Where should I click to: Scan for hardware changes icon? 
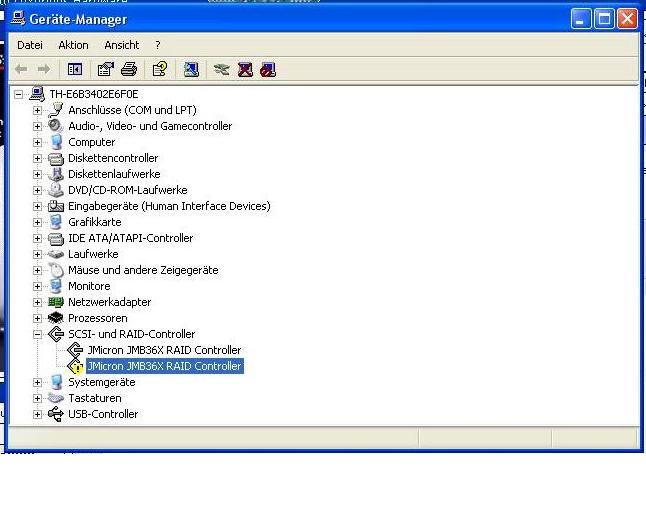[191, 69]
